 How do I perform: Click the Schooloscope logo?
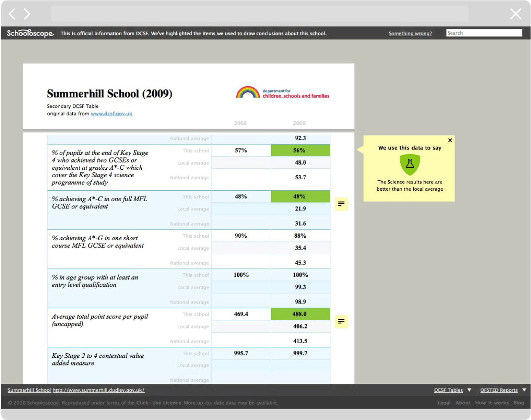(x=30, y=33)
